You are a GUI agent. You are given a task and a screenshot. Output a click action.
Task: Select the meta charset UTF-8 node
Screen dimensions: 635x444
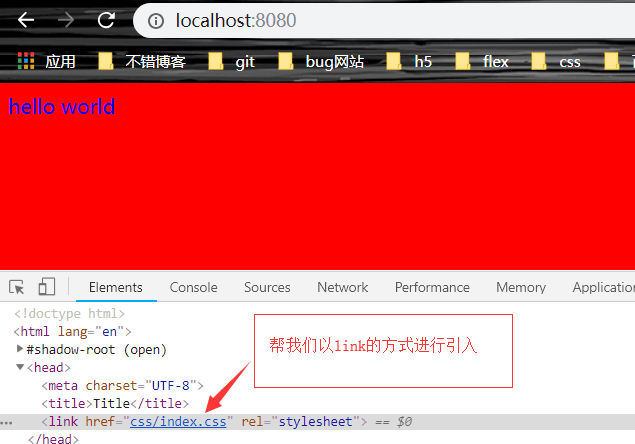coord(122,385)
